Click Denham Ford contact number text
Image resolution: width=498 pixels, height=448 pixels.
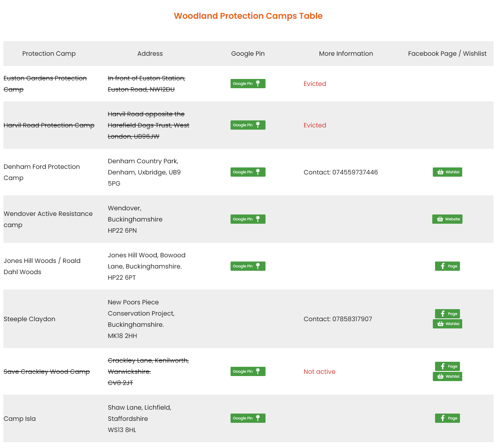[x=340, y=172]
